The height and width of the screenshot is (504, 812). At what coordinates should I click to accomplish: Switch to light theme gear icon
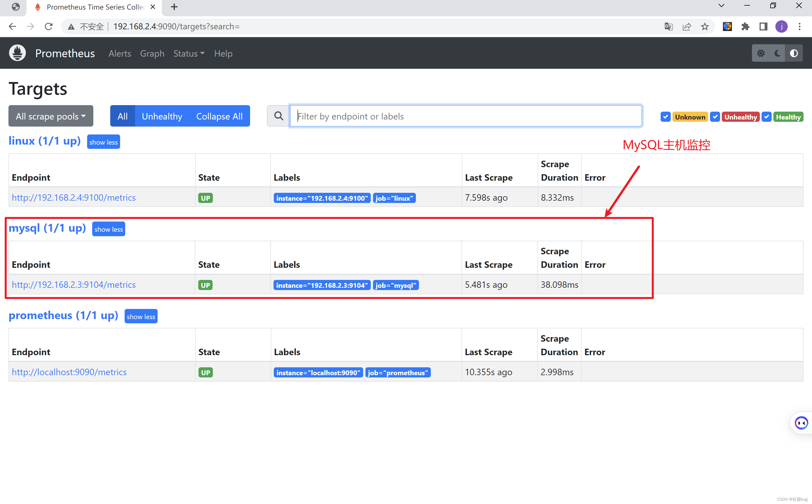761,53
